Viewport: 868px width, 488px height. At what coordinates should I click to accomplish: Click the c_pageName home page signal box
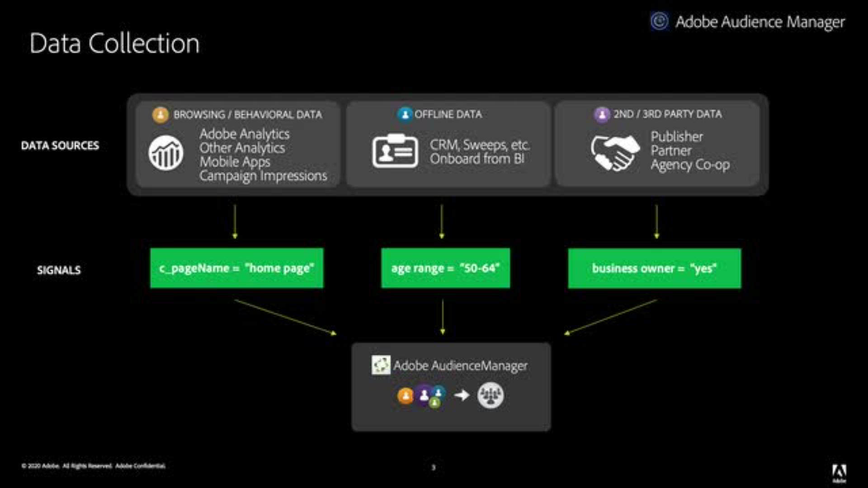pyautogui.click(x=236, y=268)
